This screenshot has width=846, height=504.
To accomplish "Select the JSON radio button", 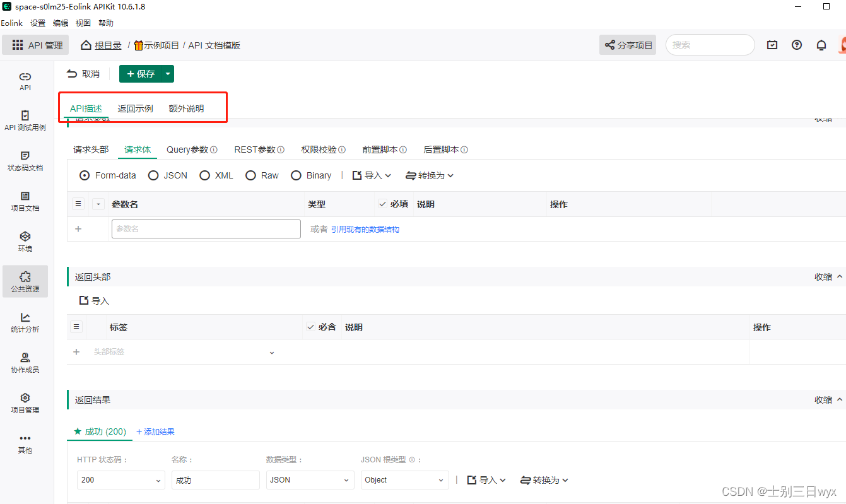I will [x=153, y=175].
